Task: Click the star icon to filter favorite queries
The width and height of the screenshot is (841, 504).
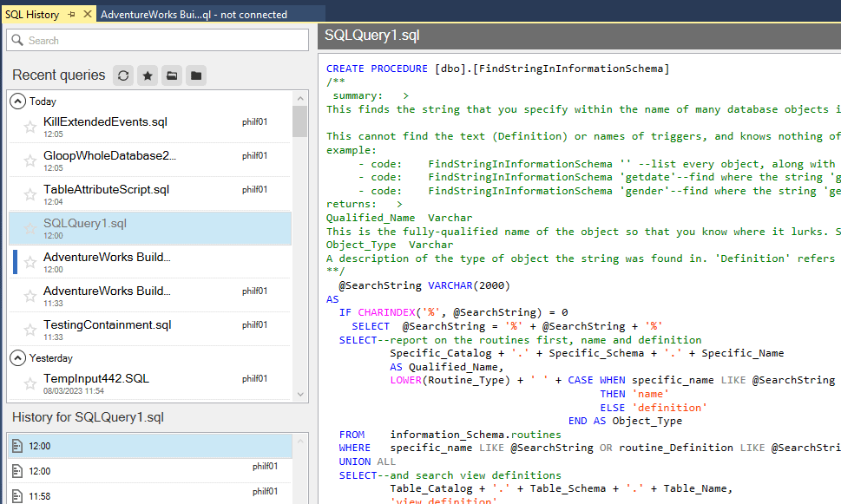Action: (x=146, y=75)
